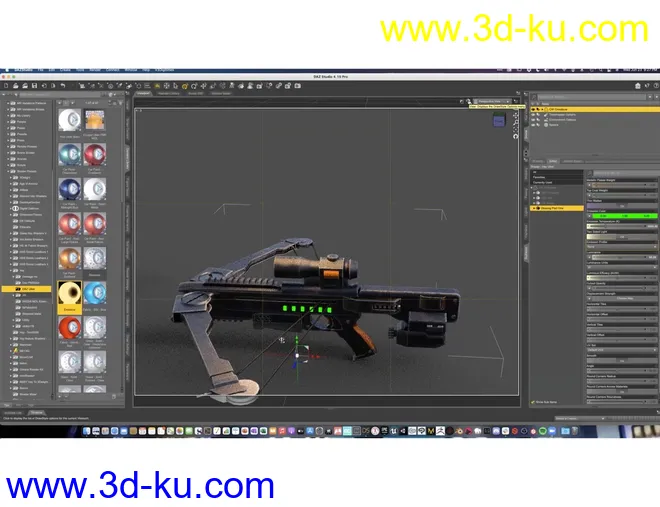
Task: Open the Create menu
Action: 65,70
